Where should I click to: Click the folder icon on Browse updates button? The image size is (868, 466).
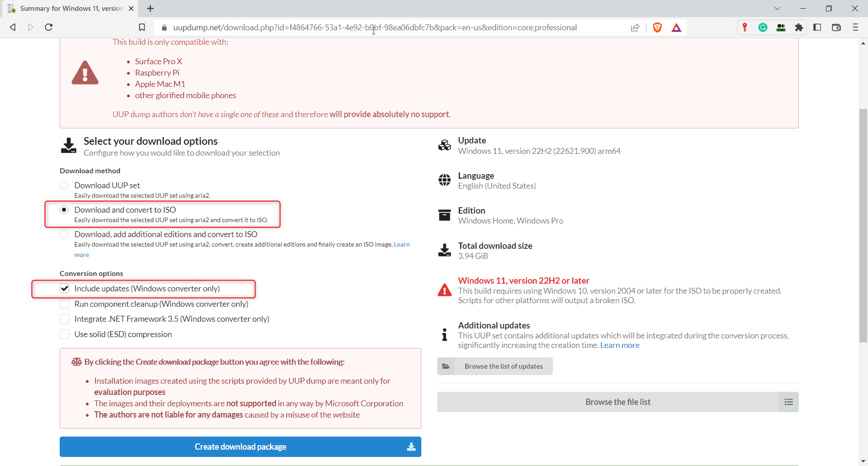point(446,366)
